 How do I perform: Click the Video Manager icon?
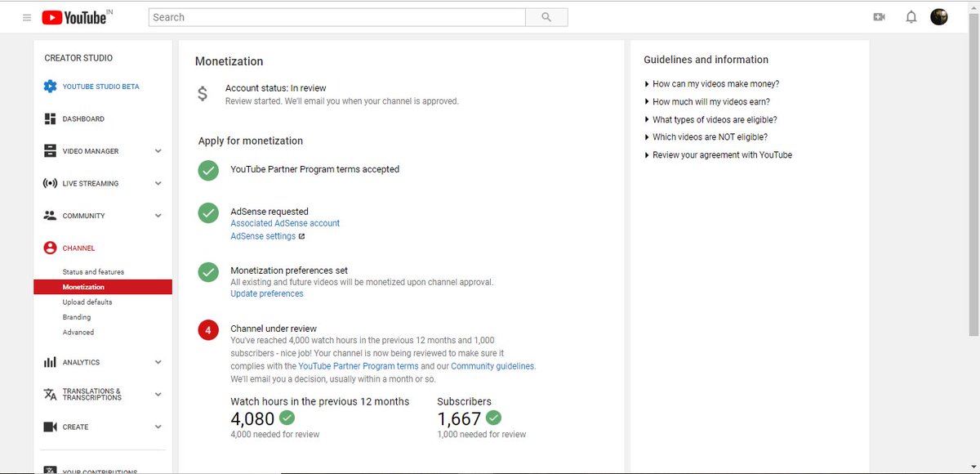point(50,151)
